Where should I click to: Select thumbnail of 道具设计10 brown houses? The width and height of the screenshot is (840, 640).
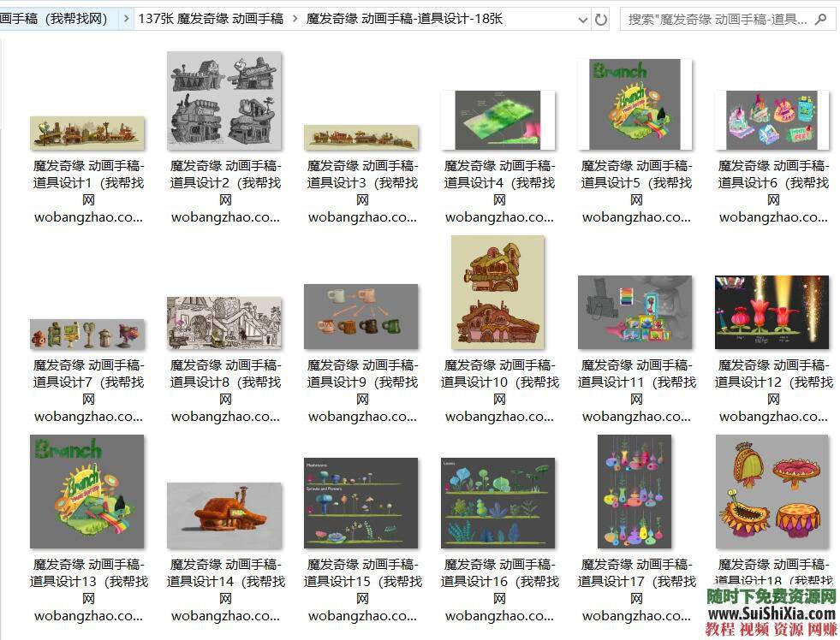[497, 292]
